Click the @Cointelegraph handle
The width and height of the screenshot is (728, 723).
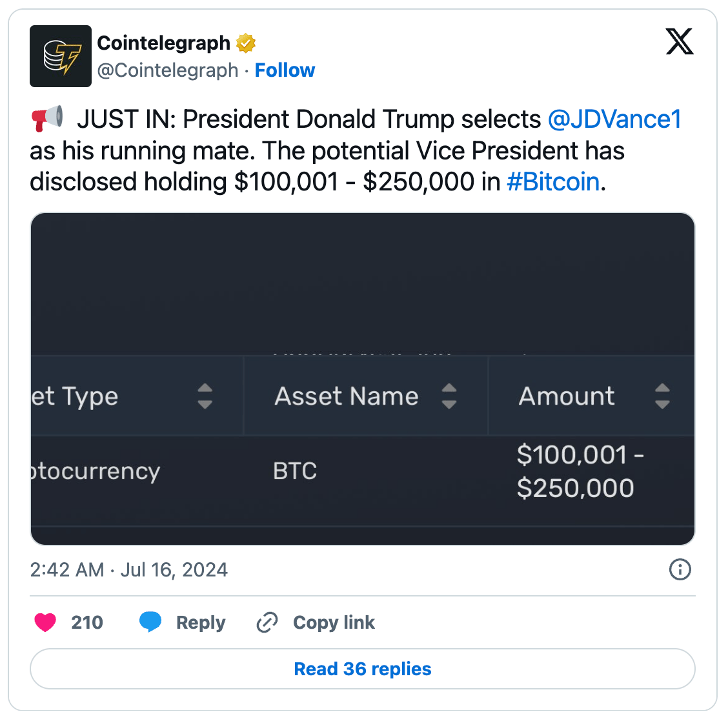click(x=168, y=70)
